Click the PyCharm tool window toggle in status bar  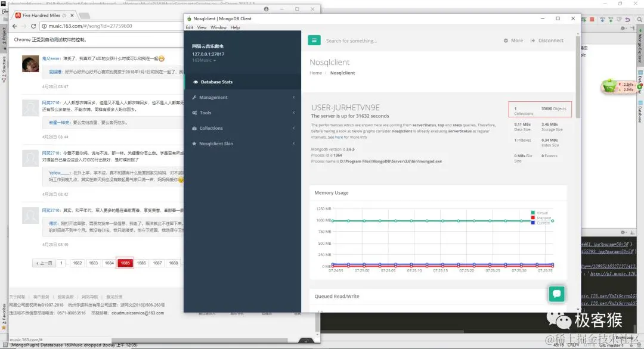(x=4, y=345)
